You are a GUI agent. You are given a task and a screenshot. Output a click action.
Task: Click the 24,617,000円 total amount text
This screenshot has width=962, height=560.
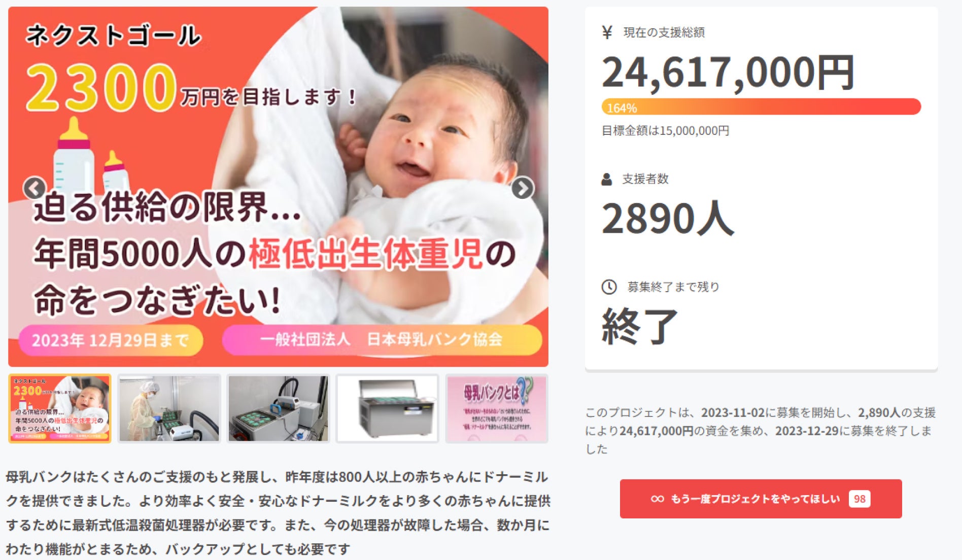click(x=728, y=73)
